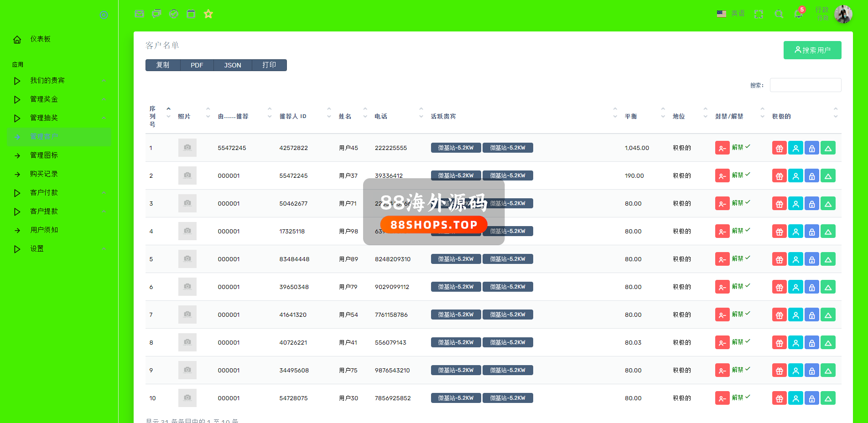Open the language selector dropdown with flag
868x423 pixels.
(x=730, y=14)
